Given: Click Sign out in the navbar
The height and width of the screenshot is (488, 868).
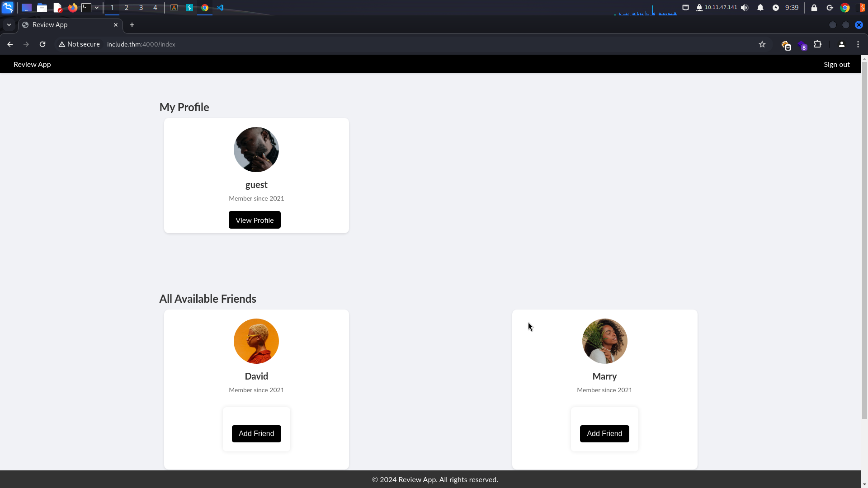Looking at the screenshot, I should [836, 64].
